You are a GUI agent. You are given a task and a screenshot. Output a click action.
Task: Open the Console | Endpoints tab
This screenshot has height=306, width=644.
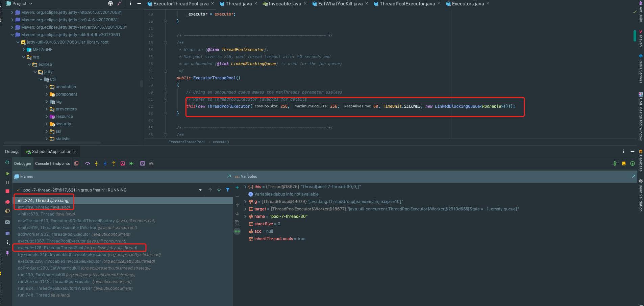(x=52, y=163)
